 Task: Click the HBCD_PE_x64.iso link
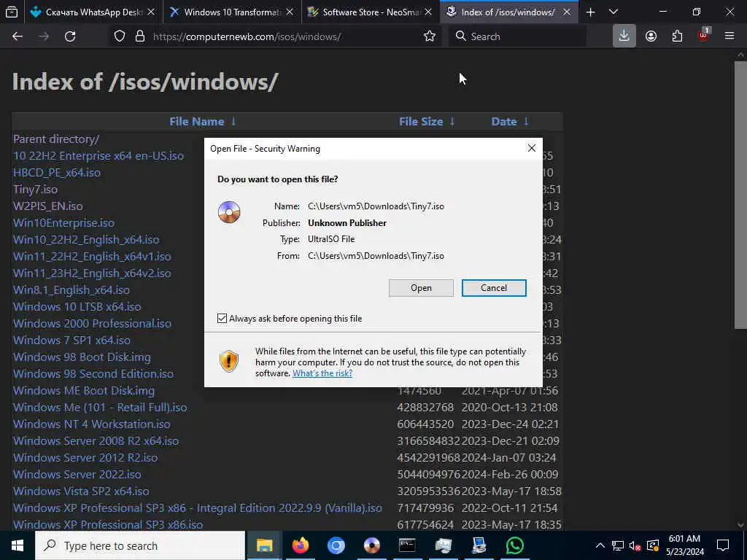pos(57,172)
